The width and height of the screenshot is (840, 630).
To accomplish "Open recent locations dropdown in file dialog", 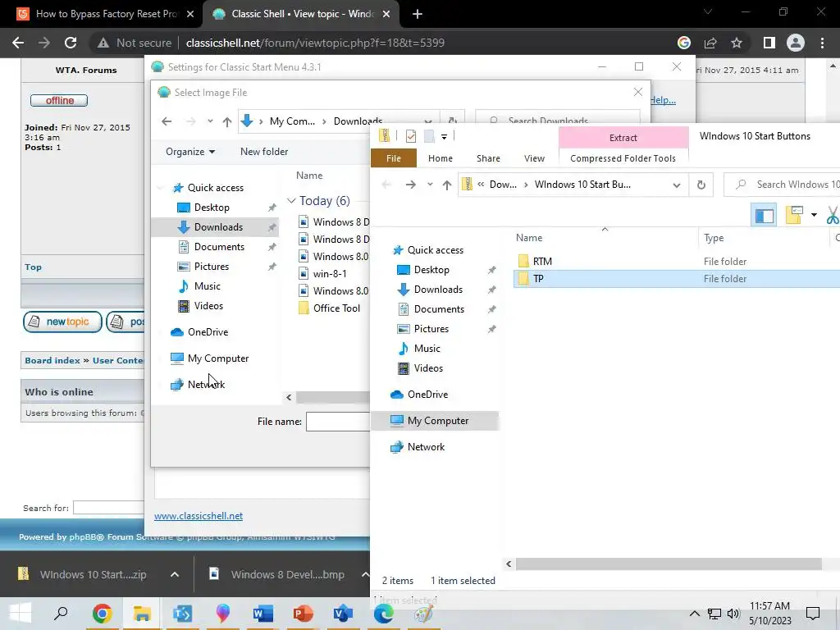I will pyautogui.click(x=210, y=121).
